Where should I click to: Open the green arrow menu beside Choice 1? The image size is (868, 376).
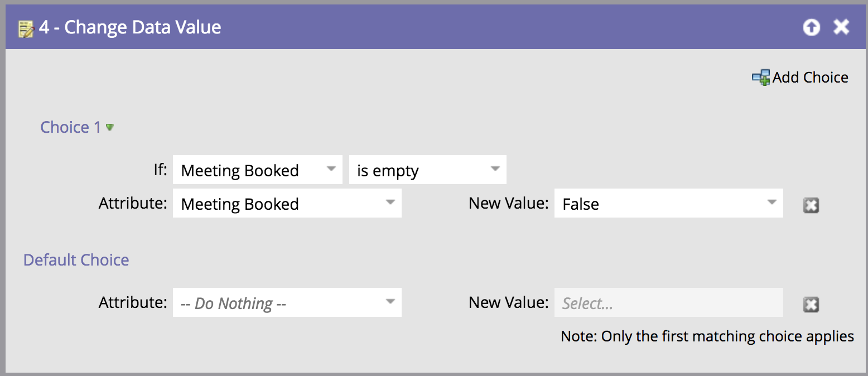click(110, 127)
